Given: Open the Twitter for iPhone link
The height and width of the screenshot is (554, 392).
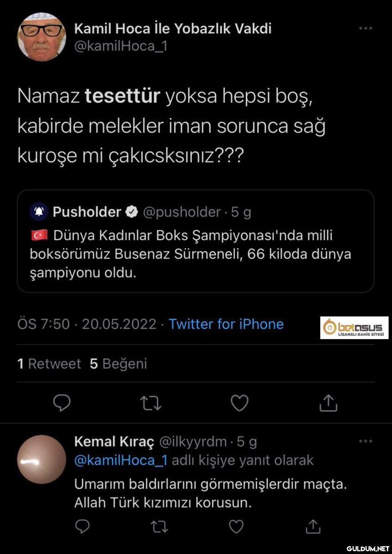Looking at the screenshot, I should pos(226,324).
